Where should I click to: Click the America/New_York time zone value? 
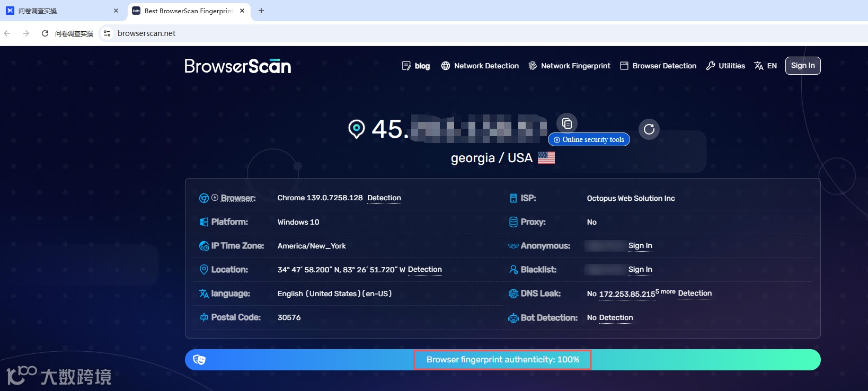pyautogui.click(x=312, y=246)
